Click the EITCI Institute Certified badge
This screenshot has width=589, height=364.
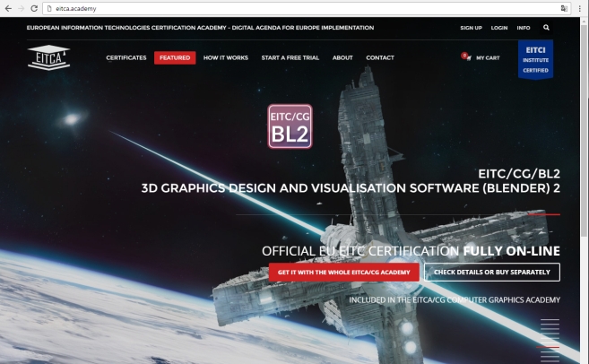tap(536, 59)
